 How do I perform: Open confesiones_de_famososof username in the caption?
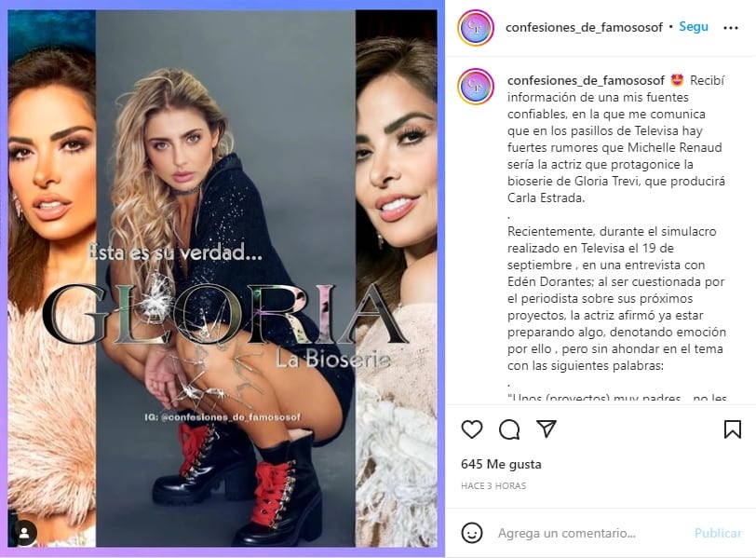click(586, 80)
